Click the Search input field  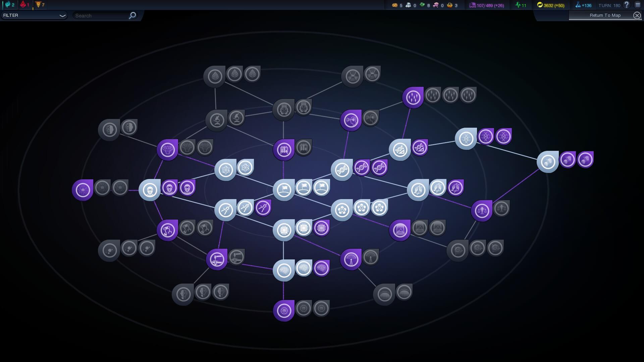click(101, 16)
